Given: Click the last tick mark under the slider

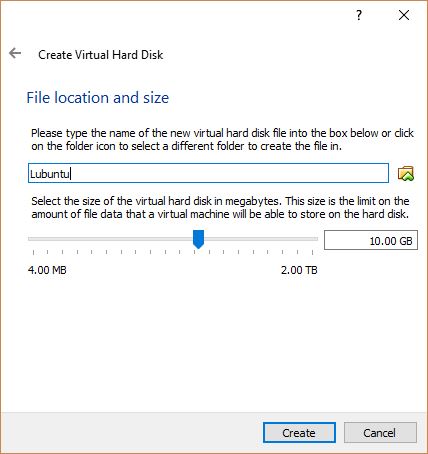Looking at the screenshot, I should 312,252.
